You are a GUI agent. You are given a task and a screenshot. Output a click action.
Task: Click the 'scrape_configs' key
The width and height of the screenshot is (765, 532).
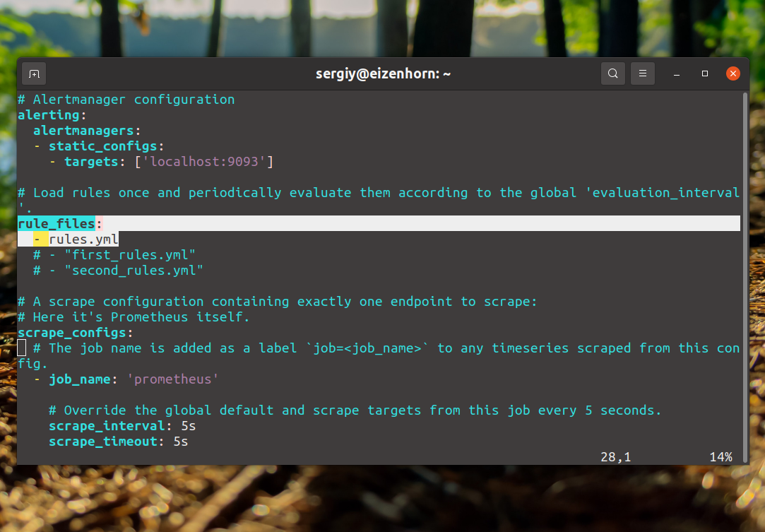click(x=72, y=333)
